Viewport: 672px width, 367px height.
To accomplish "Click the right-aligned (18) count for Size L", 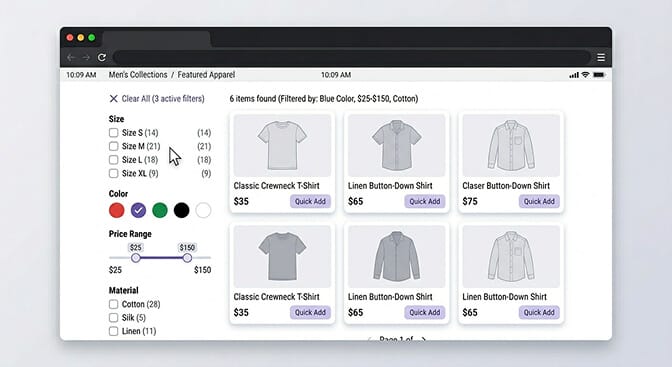I will 204,160.
